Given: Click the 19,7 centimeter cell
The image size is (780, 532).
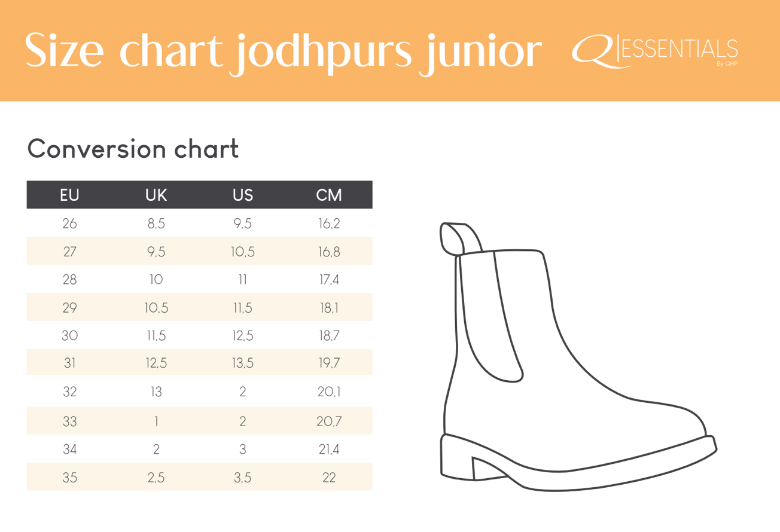Looking at the screenshot, I should click(329, 363).
